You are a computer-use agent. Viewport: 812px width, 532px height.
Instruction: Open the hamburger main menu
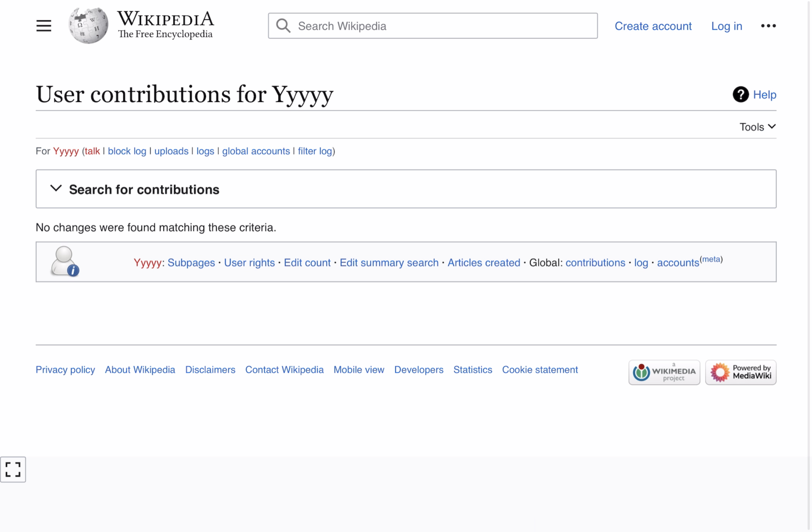[x=43, y=26]
